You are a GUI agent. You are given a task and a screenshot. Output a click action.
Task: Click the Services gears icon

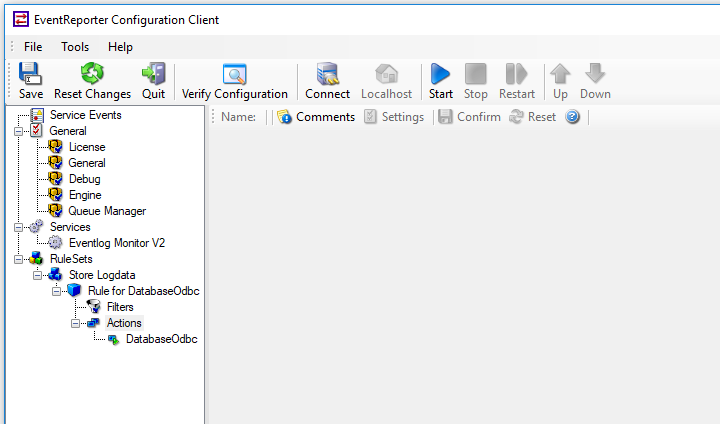click(x=36, y=227)
